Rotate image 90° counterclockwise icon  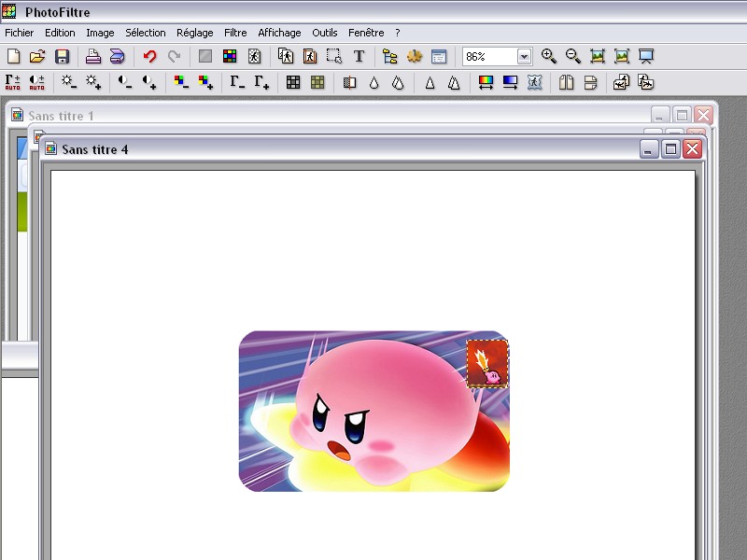tap(622, 82)
